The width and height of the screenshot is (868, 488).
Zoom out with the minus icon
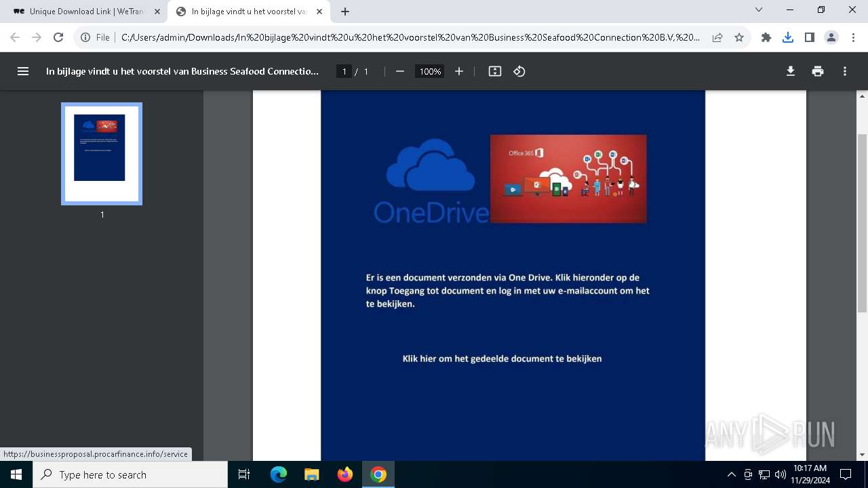[400, 71]
